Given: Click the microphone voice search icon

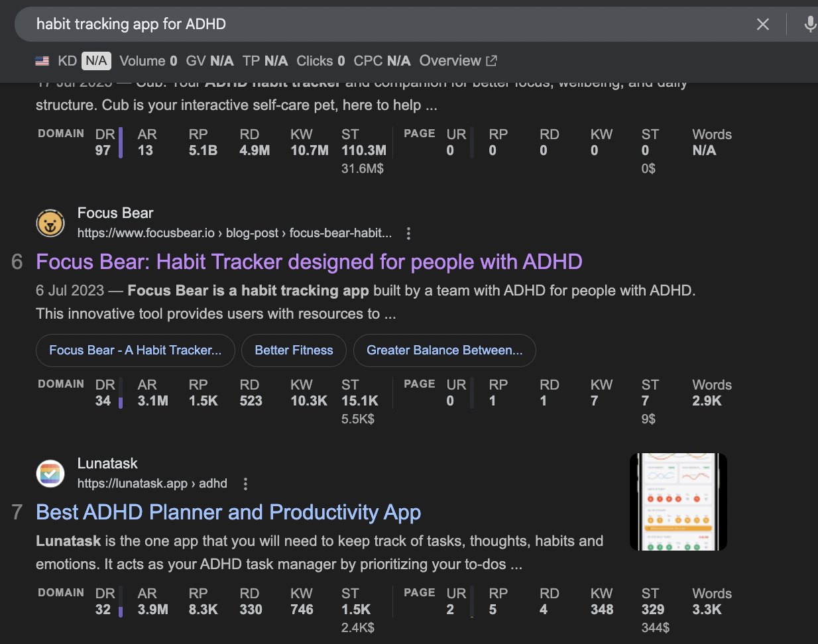Looking at the screenshot, I should 809,25.
